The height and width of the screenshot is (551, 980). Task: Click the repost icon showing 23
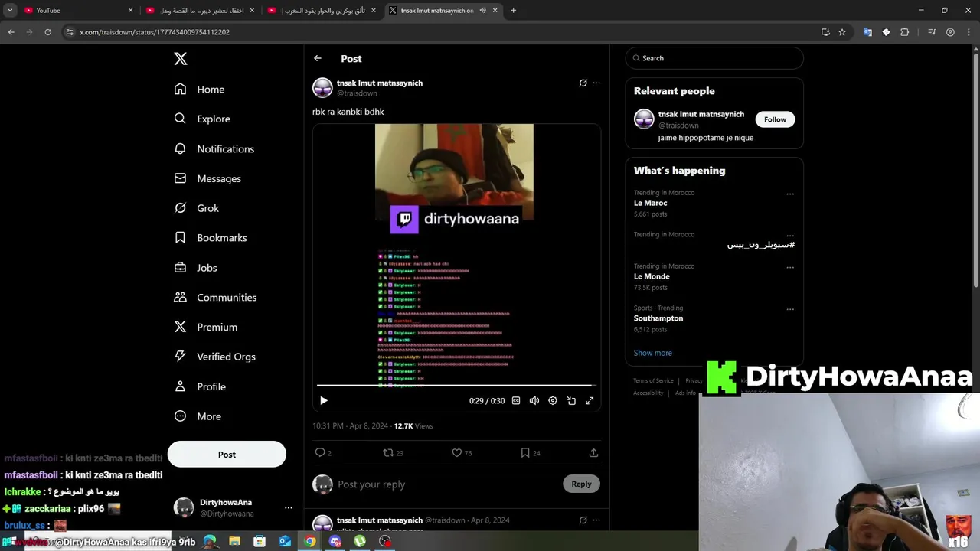point(388,452)
